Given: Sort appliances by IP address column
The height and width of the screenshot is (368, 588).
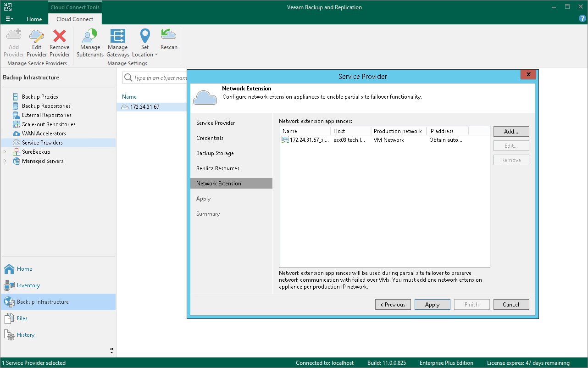Looking at the screenshot, I should coord(448,131).
